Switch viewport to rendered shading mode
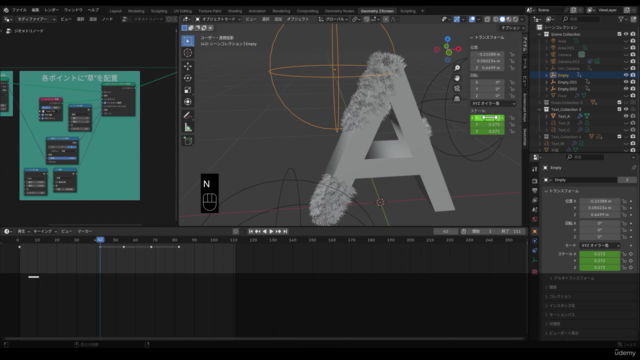 (x=516, y=19)
